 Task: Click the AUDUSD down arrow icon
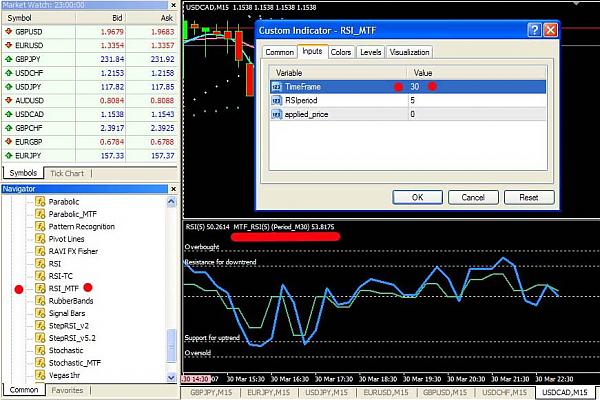tap(8, 100)
